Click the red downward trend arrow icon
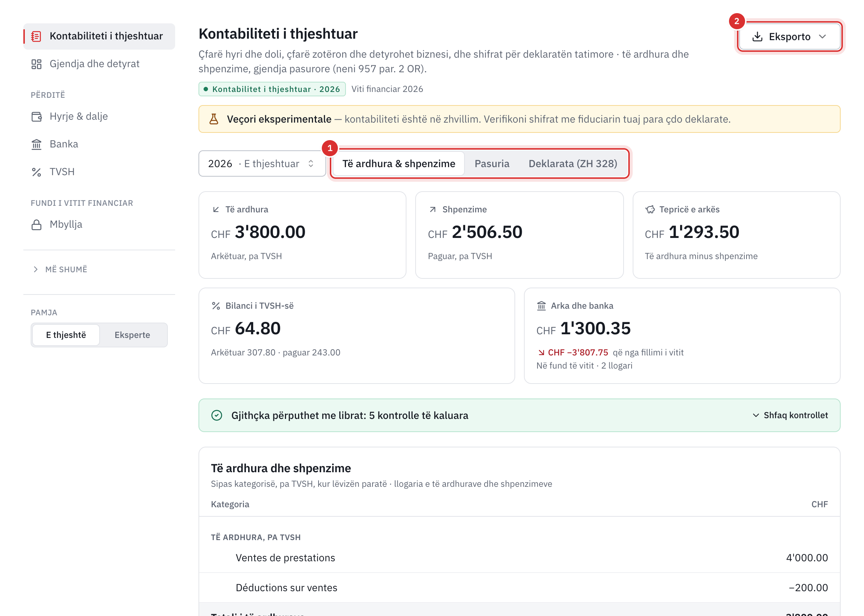 click(541, 353)
